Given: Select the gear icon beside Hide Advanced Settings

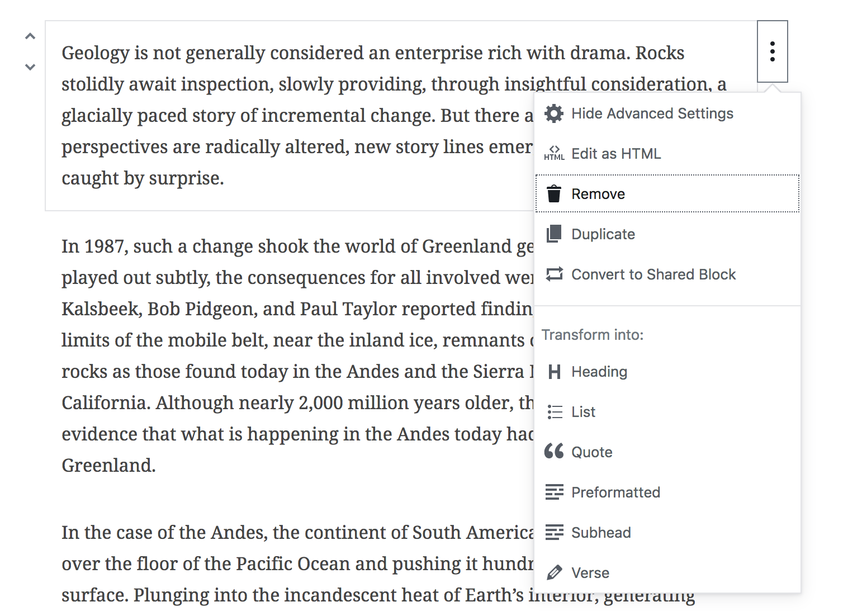Looking at the screenshot, I should pos(554,113).
